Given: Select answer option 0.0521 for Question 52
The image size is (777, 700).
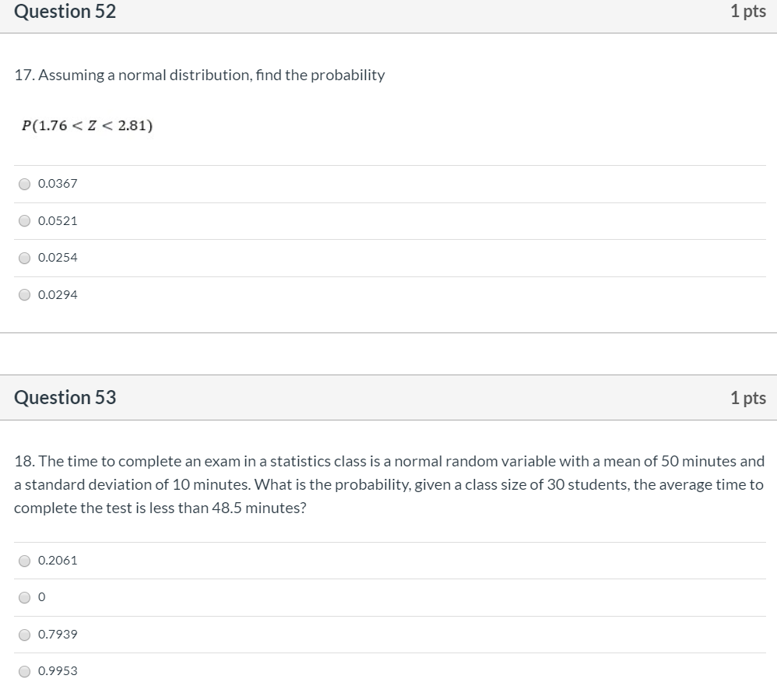Looking at the screenshot, I should [24, 221].
